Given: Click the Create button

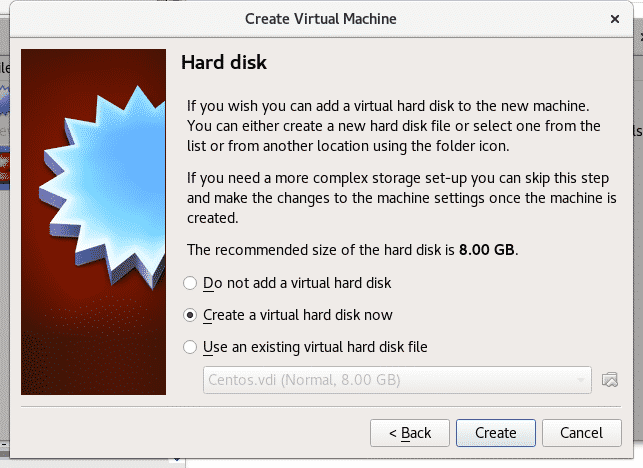Looking at the screenshot, I should (495, 433).
